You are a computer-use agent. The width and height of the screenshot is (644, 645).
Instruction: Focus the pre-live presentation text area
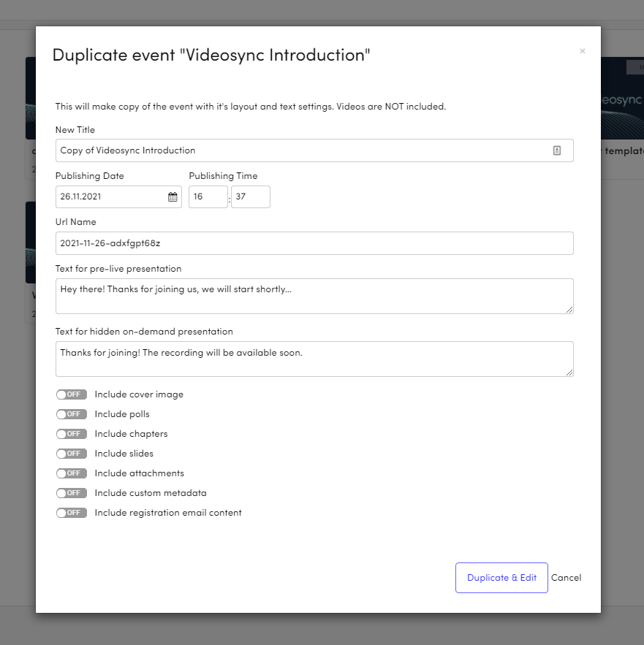292,295
